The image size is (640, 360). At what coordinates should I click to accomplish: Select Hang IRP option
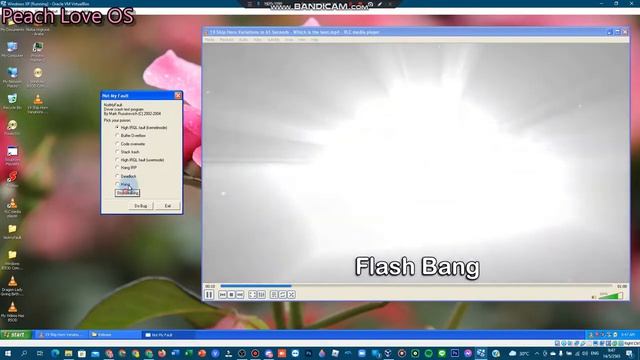(x=126, y=168)
